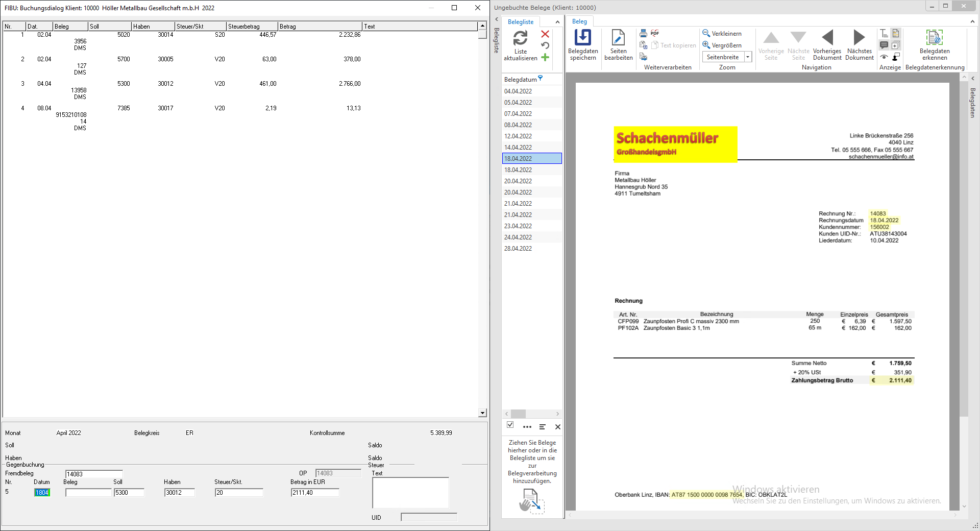The width and height of the screenshot is (980, 531).
Task: Select the Beleg ribbon tab
Action: pos(579,21)
